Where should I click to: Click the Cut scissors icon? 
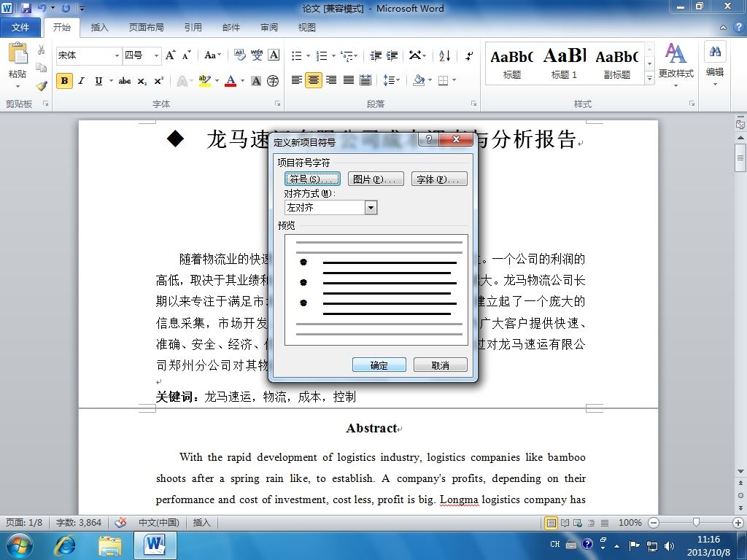pyautogui.click(x=42, y=50)
